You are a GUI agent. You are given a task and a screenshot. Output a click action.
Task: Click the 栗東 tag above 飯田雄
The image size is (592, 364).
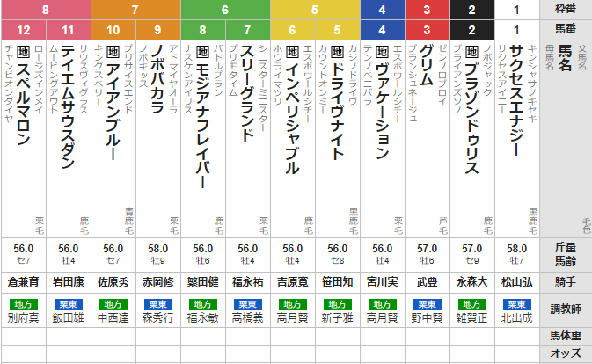pyautogui.click(x=69, y=304)
